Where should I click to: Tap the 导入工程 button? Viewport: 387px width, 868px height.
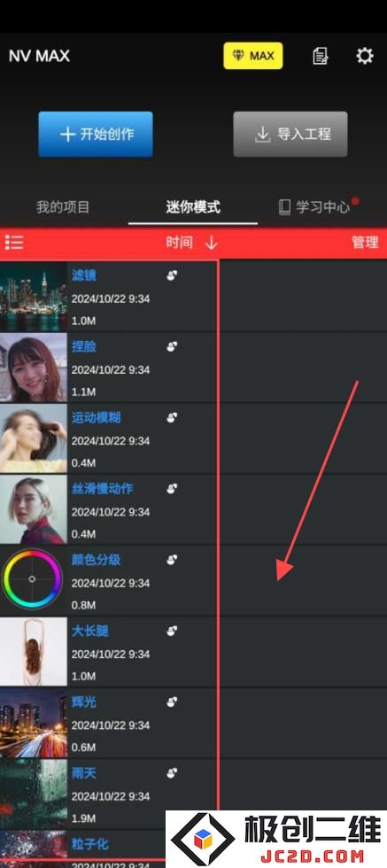pos(290,135)
